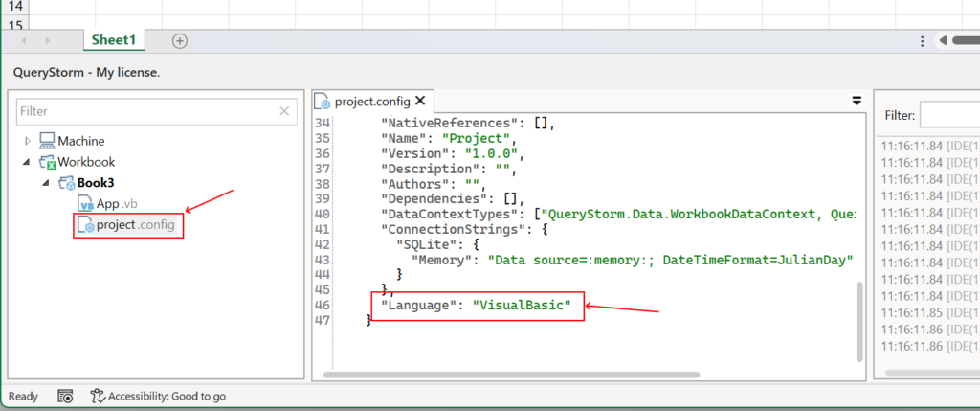Select the Workbook Excel icon
The image size is (980, 411).
coord(48,162)
